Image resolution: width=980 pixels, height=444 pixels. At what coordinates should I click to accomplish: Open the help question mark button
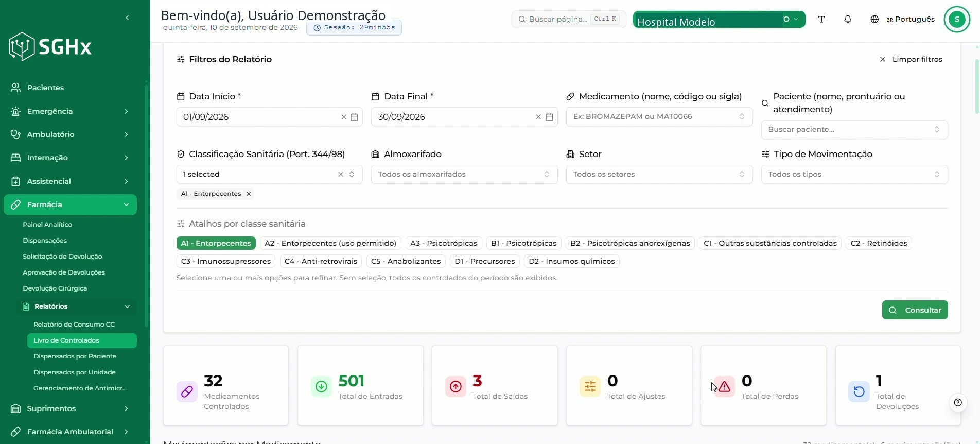pos(958,402)
